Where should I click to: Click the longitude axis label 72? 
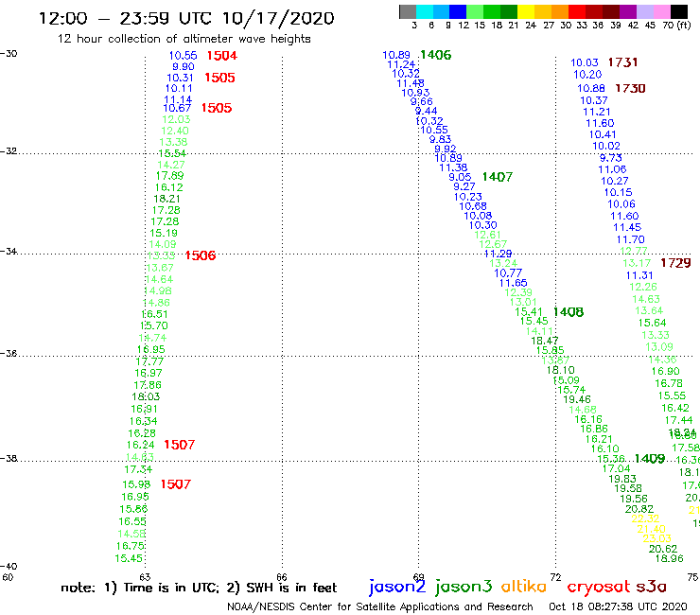point(556,577)
